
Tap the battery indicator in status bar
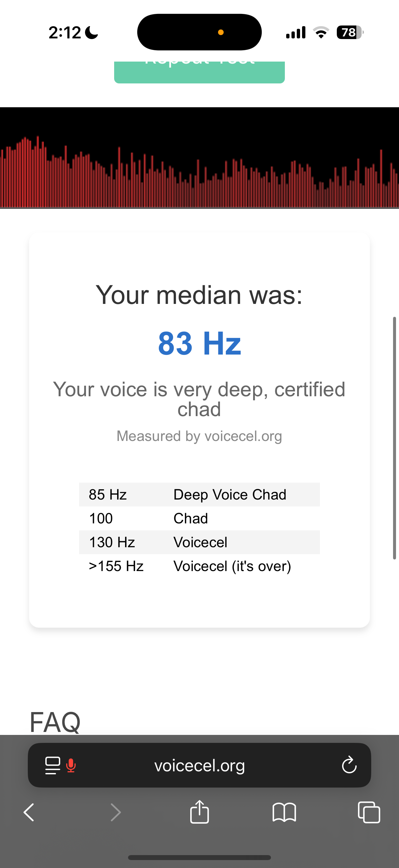350,32
